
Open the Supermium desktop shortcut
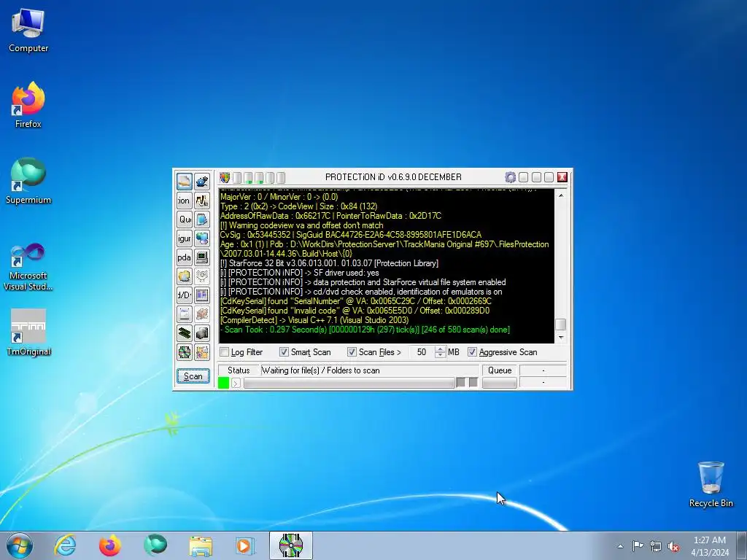(x=28, y=181)
